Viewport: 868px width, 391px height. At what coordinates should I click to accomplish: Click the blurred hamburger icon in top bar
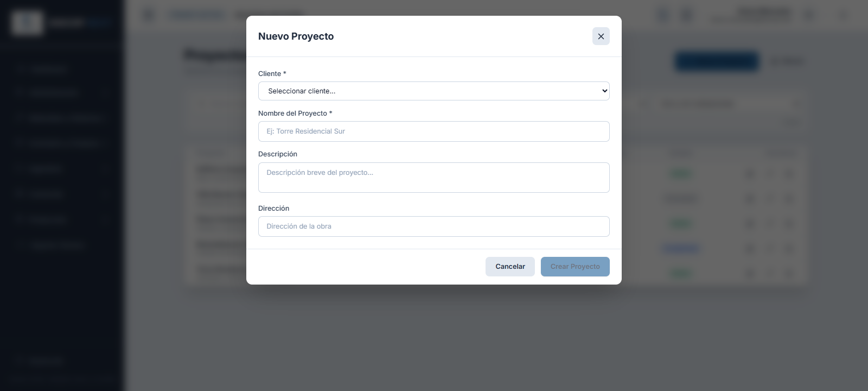[149, 15]
